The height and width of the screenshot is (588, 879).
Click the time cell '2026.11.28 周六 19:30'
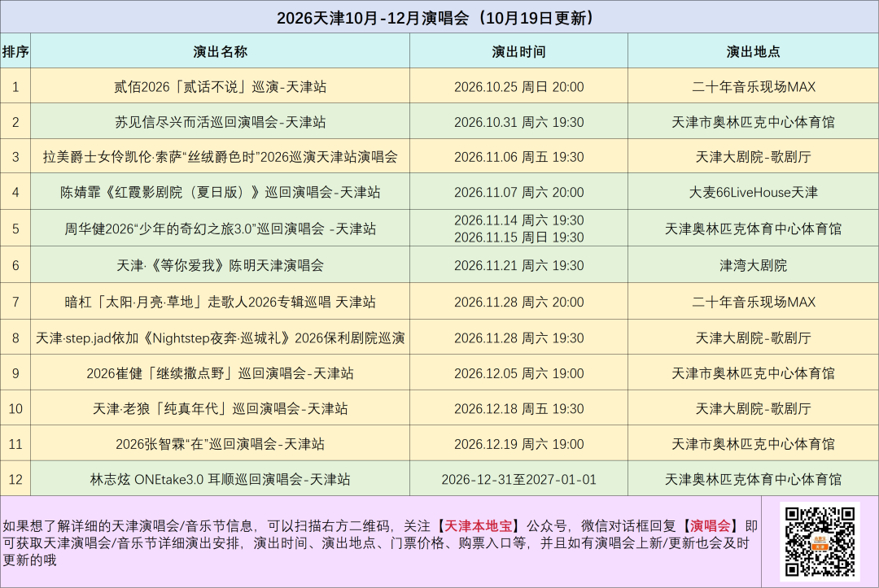pos(518,338)
